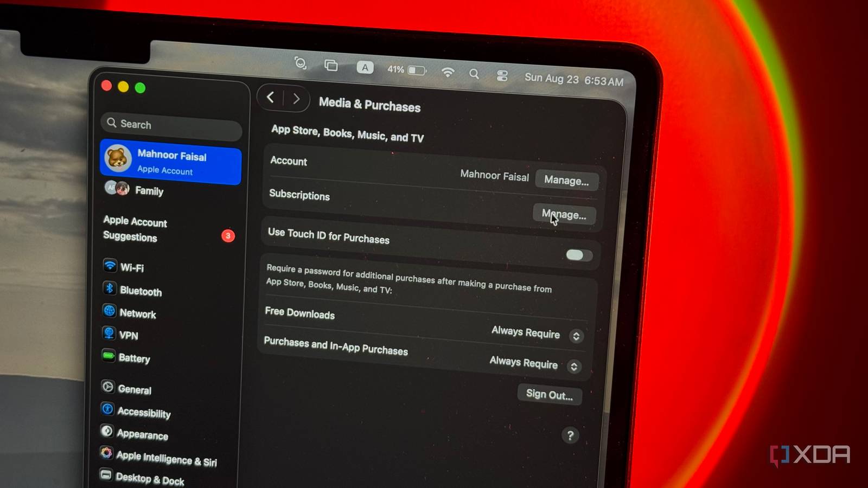Image resolution: width=868 pixels, height=488 pixels.
Task: Open Bluetooth settings from the sidebar icon
Action: pyautogui.click(x=110, y=288)
